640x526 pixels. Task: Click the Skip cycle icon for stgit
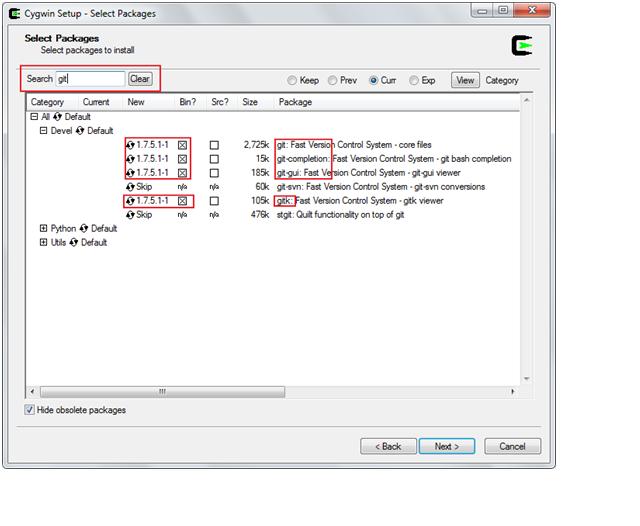click(x=131, y=215)
